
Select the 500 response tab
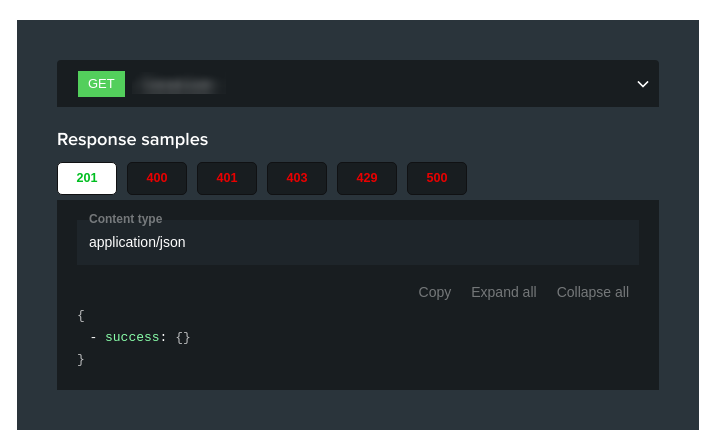pos(437,178)
